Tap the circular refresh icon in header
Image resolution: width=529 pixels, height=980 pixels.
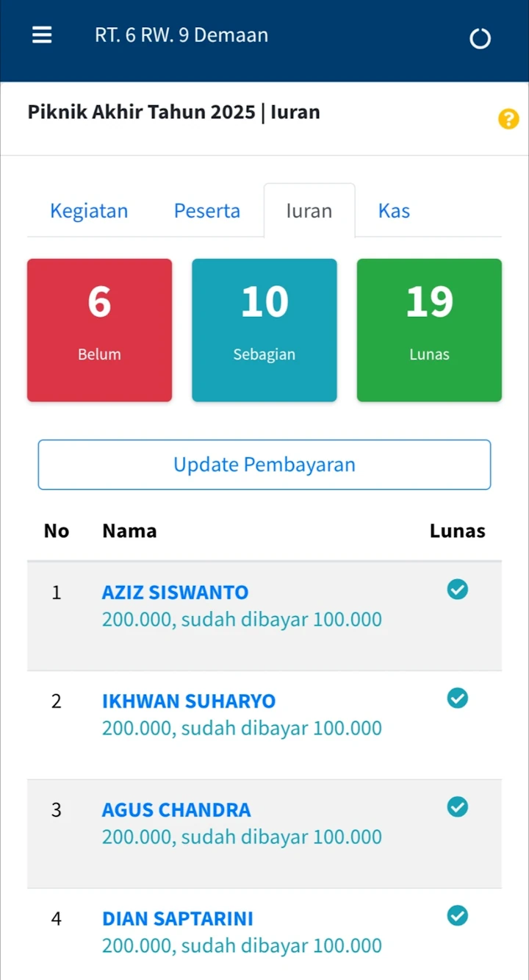coord(480,39)
